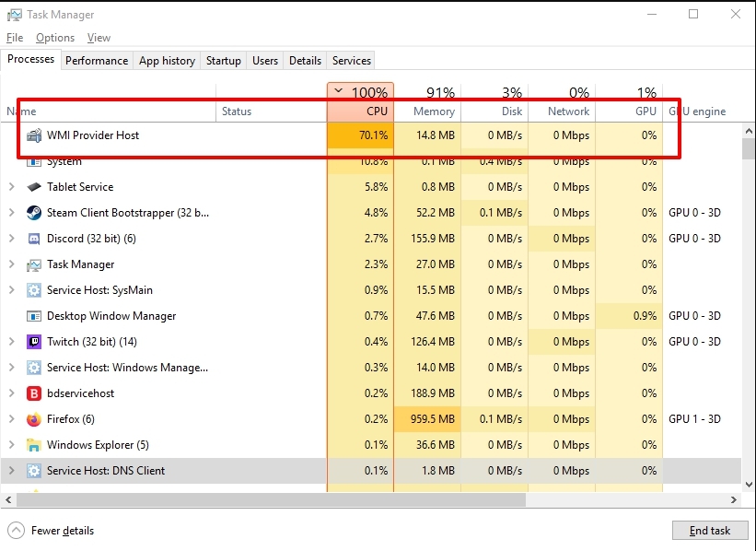Viewport: 756px width, 551px height.
Task: Click the Steam Client Bootstrapper icon
Action: coord(34,213)
